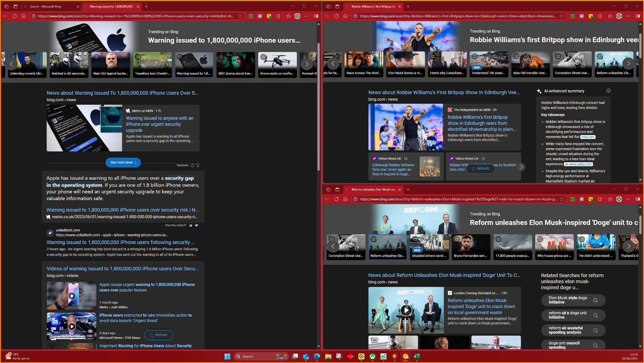Open 17,000 people evacua... trending card
The height and width of the screenshot is (363, 644).
point(513,247)
